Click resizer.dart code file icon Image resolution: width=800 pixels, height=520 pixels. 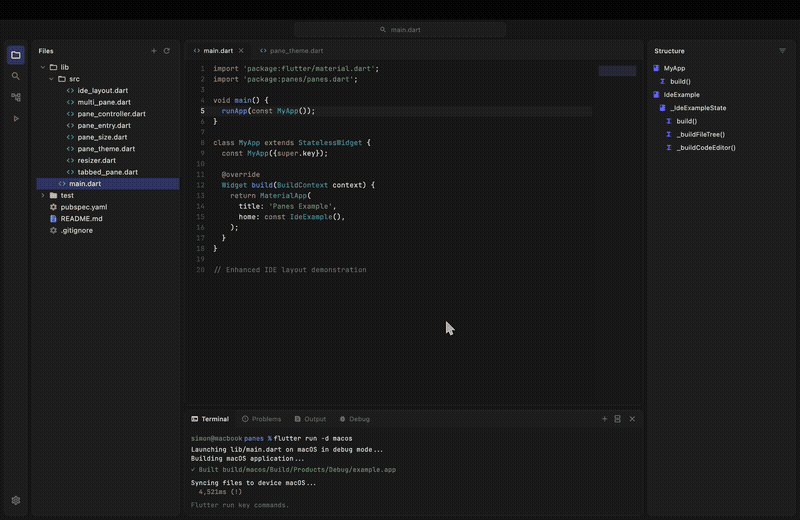click(x=70, y=160)
